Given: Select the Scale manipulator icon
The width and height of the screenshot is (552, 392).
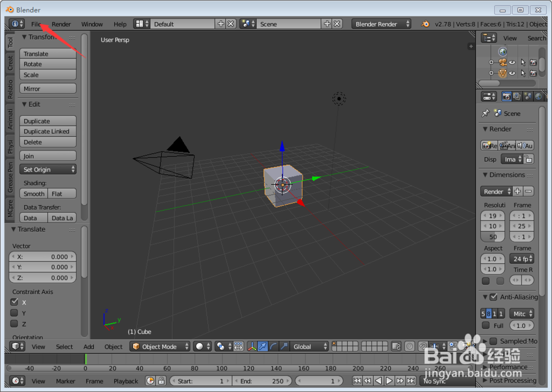Looking at the screenshot, I should point(284,346).
